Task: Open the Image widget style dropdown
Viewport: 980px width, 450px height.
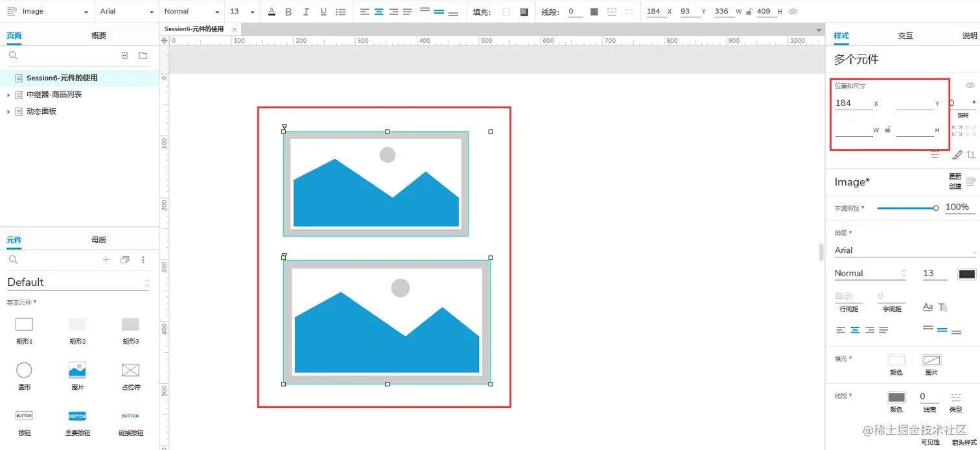Action: click(55, 12)
